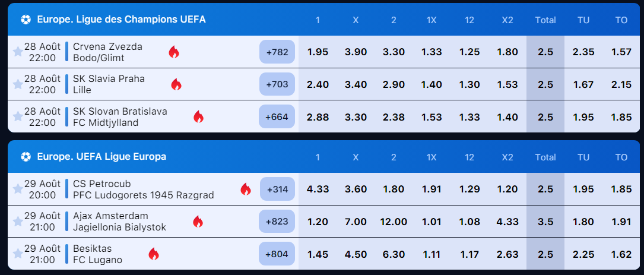This screenshot has height=275, width=644.
Task: Expand the +823 markets for Ajax Amsterdam
Action: pyautogui.click(x=277, y=222)
